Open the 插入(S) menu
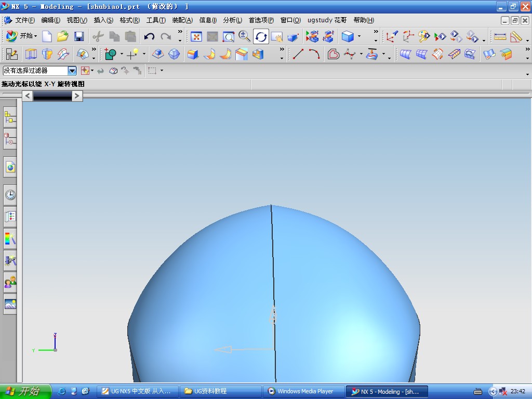Screen dimensions: 532x399 [x=103, y=20]
